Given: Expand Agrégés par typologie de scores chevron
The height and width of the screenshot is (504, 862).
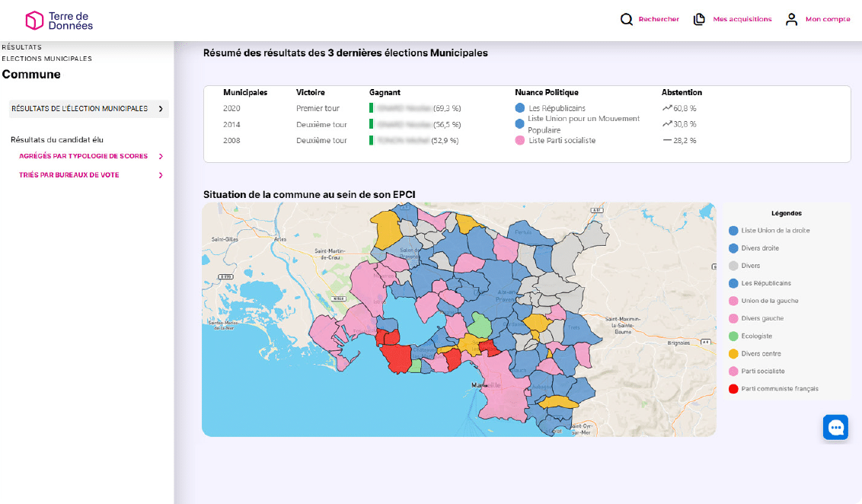Looking at the screenshot, I should tap(161, 156).
